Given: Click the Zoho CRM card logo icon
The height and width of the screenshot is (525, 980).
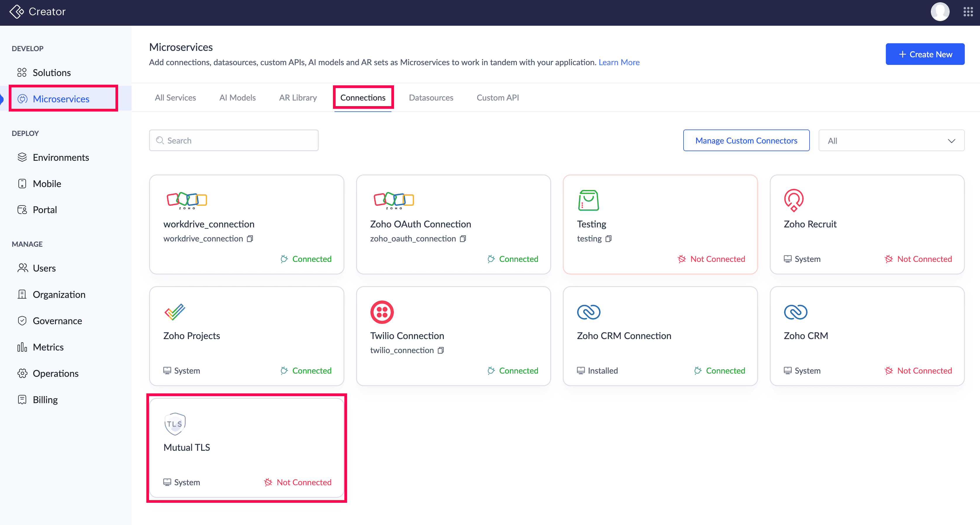Looking at the screenshot, I should point(796,312).
